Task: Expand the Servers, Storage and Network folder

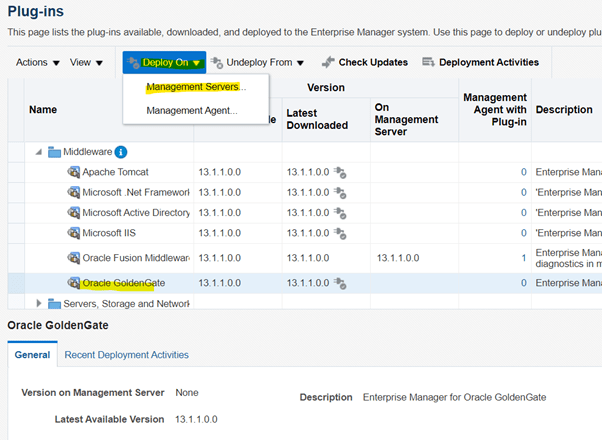Action: pyautogui.click(x=40, y=303)
